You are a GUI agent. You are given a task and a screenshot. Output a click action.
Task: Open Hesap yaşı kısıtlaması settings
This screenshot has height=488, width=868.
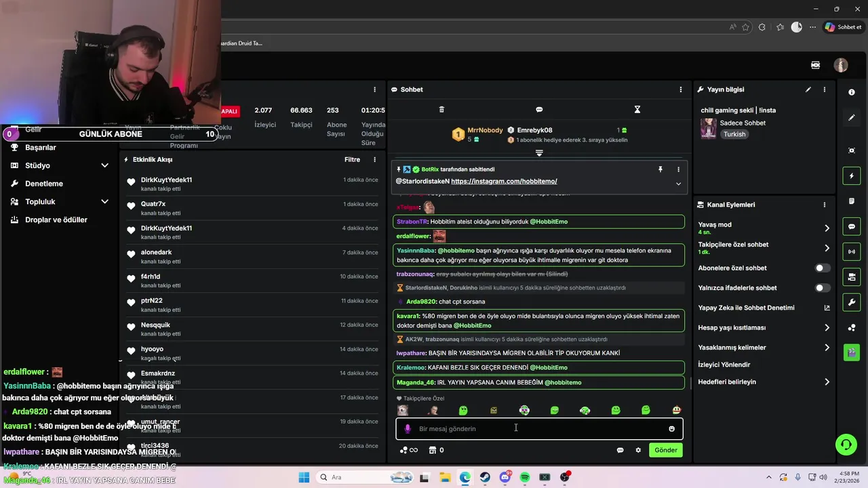pos(764,328)
